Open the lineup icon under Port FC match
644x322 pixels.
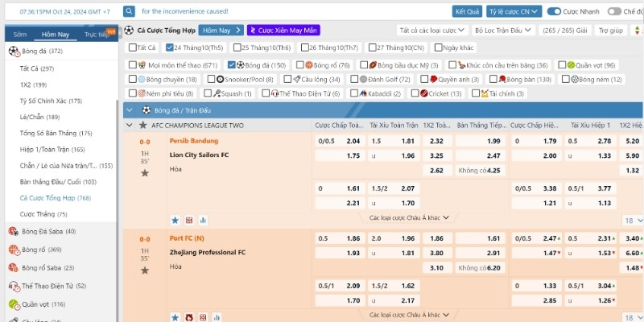click(x=189, y=318)
